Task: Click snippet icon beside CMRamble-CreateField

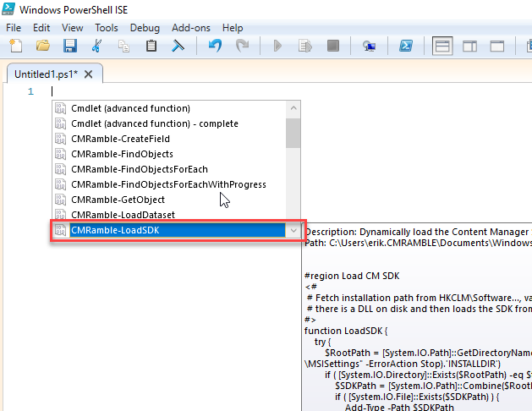Action: coord(60,139)
